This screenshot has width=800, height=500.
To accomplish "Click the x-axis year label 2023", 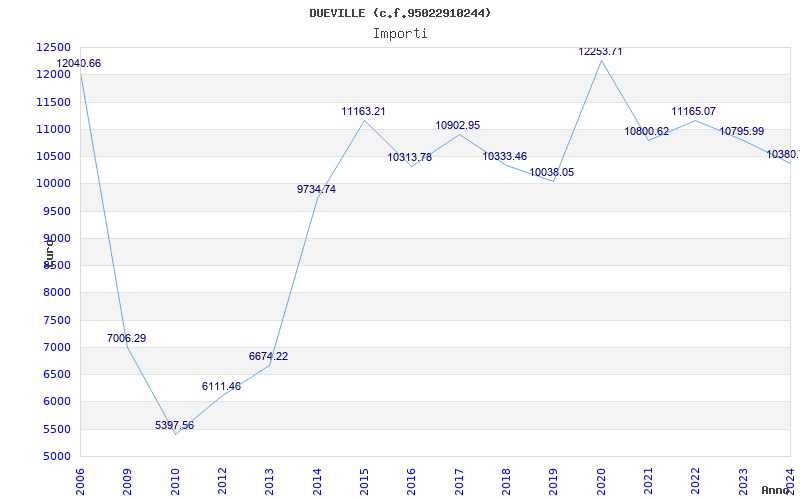I will [x=743, y=482].
